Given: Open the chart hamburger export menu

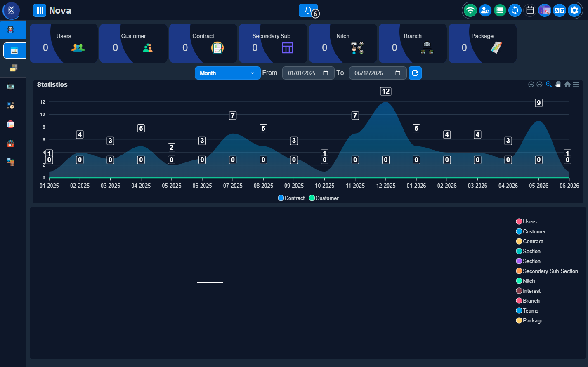Looking at the screenshot, I should click(576, 85).
